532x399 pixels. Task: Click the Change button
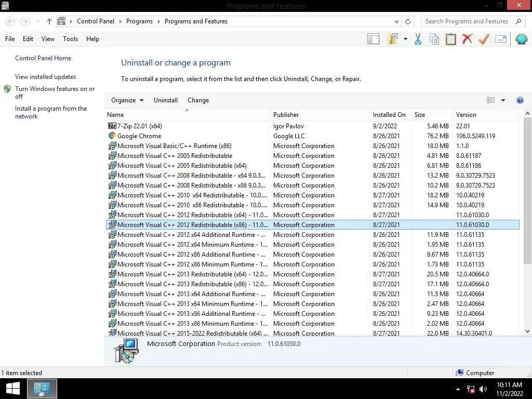[198, 100]
